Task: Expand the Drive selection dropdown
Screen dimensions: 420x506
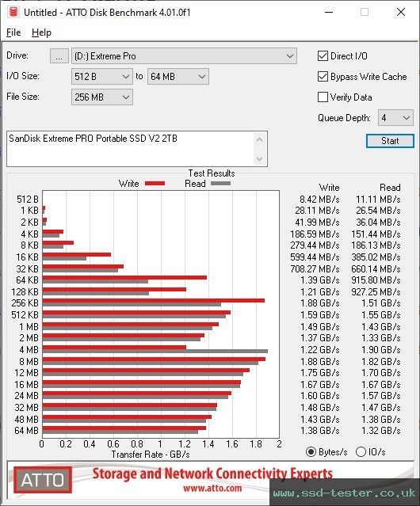Action: pos(184,56)
